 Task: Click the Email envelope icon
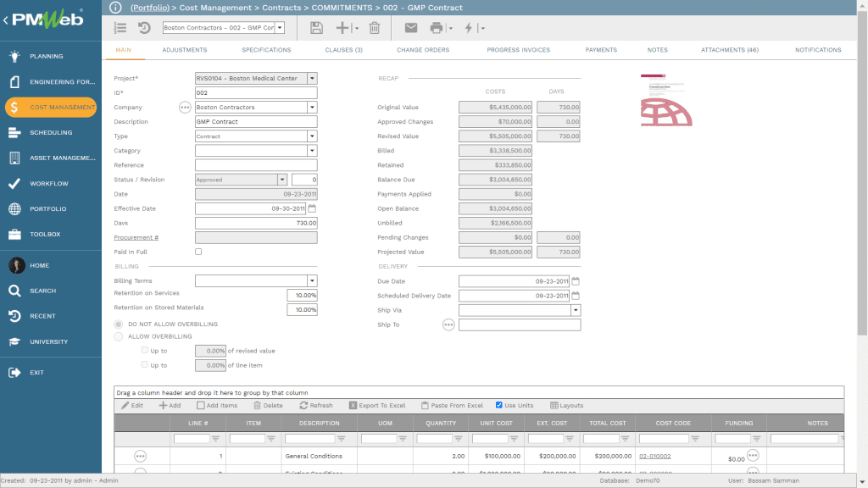pyautogui.click(x=410, y=28)
